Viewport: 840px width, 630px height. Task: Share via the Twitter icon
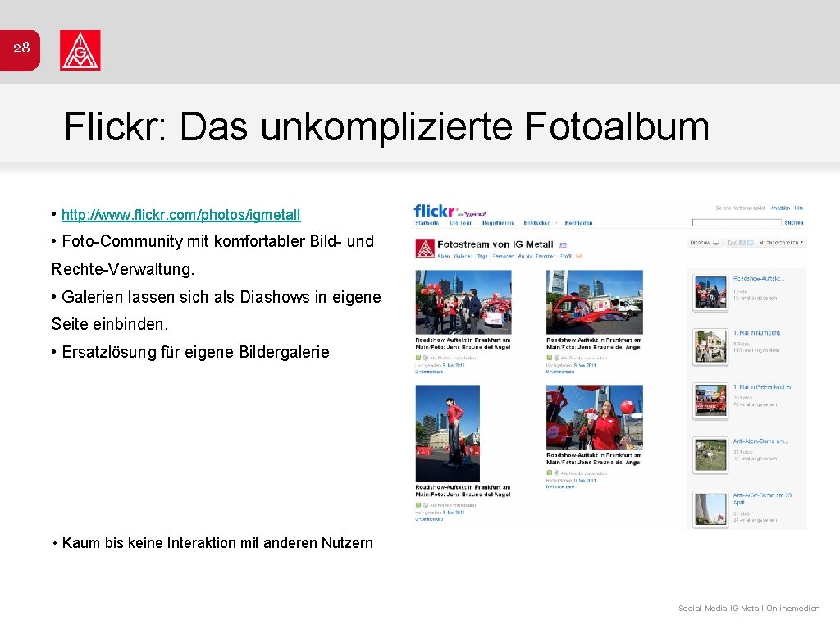click(x=750, y=243)
